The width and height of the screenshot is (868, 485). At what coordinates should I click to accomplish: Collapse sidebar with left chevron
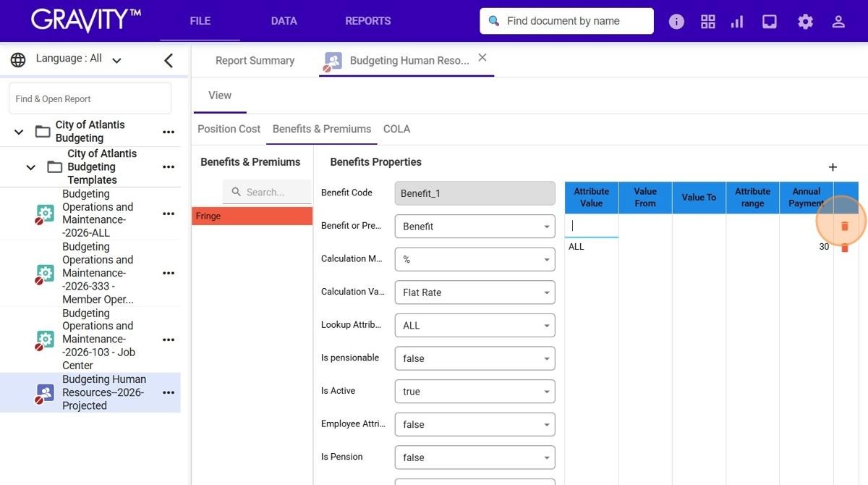pos(169,60)
